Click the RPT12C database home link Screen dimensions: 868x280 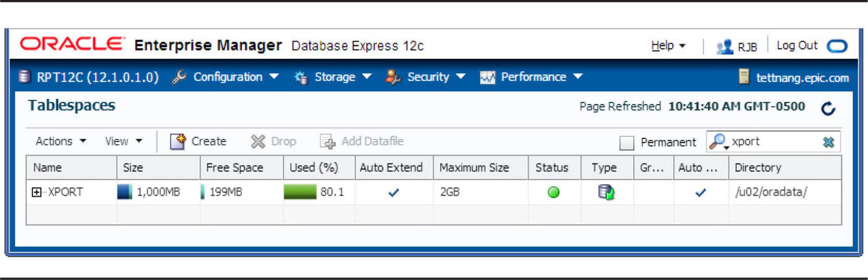click(x=97, y=77)
